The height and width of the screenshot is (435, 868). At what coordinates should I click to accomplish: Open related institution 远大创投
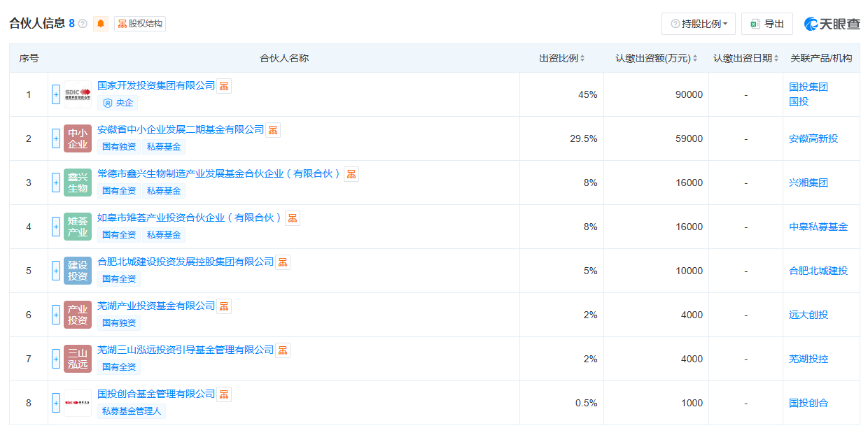[808, 315]
